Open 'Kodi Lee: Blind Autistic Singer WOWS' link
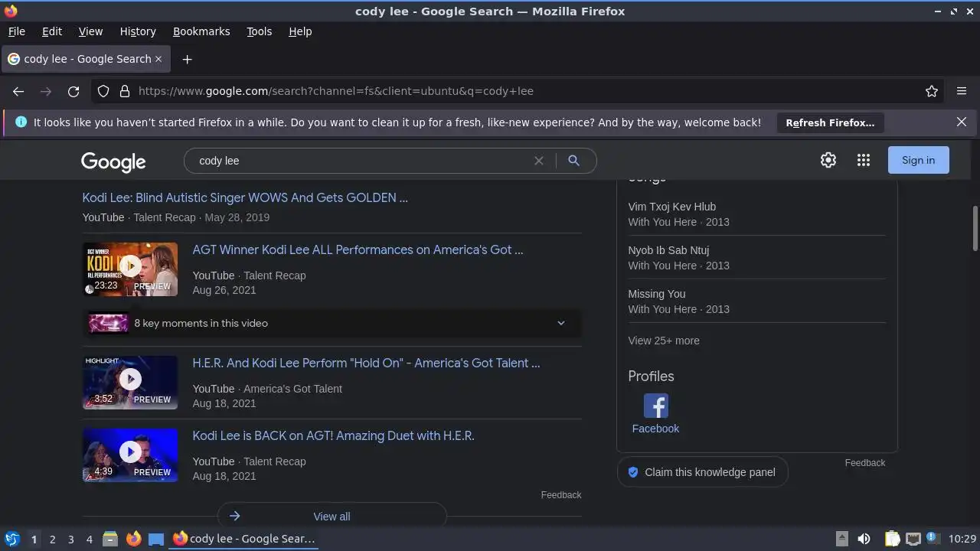The height and width of the screenshot is (551, 980). tap(245, 197)
